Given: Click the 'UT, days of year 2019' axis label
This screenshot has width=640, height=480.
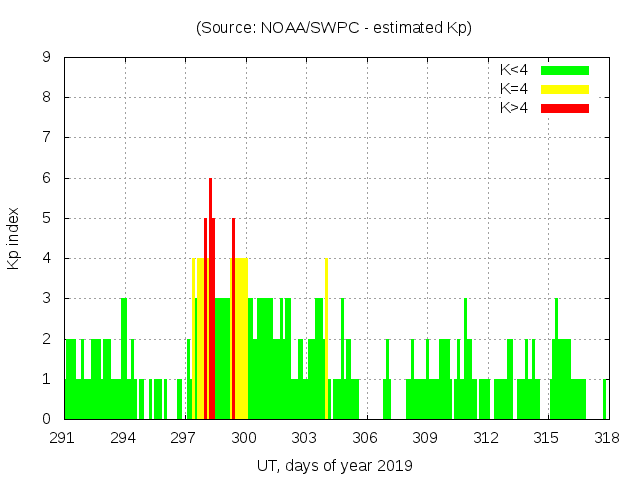Looking at the screenshot, I should pos(334,465).
